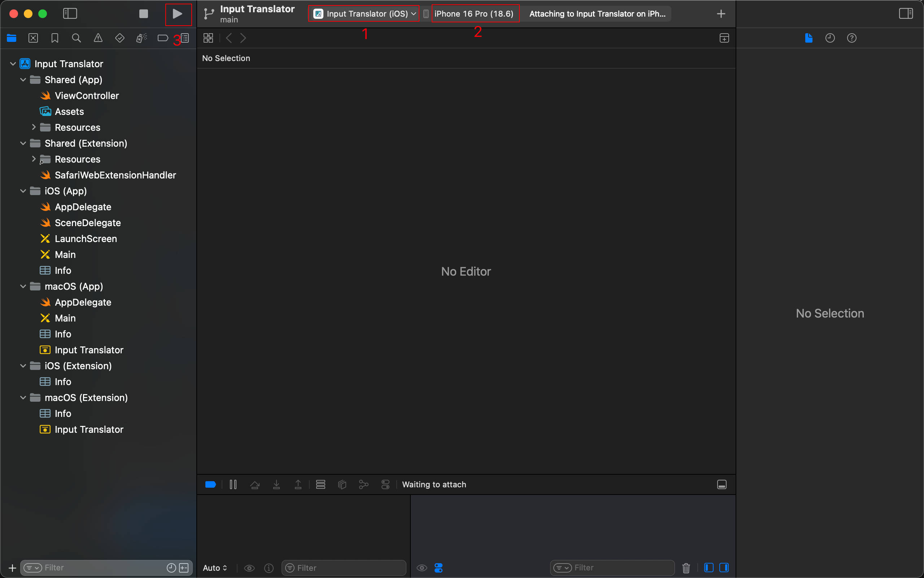Viewport: 924px width, 578px height.
Task: Open the Issue navigator warning icon
Action: [98, 38]
